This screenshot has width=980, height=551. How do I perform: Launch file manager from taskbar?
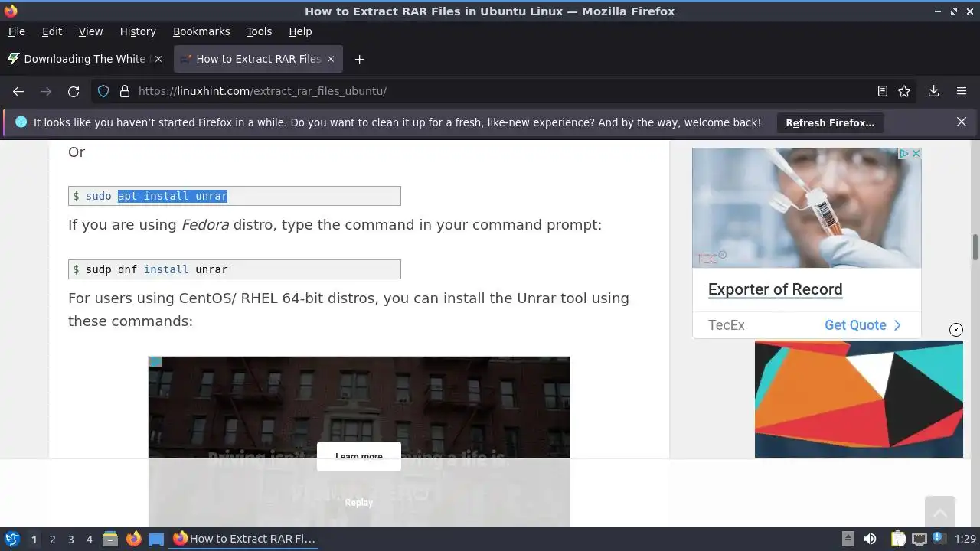coord(110,539)
